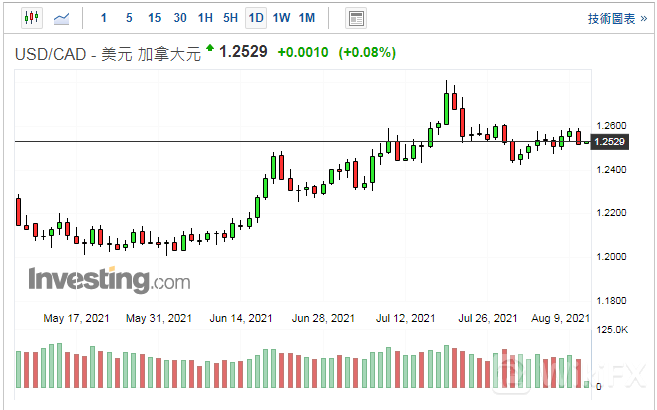The height and width of the screenshot is (410, 657).
Task: Click the 1.2529 current price label on axis
Action: pos(609,142)
